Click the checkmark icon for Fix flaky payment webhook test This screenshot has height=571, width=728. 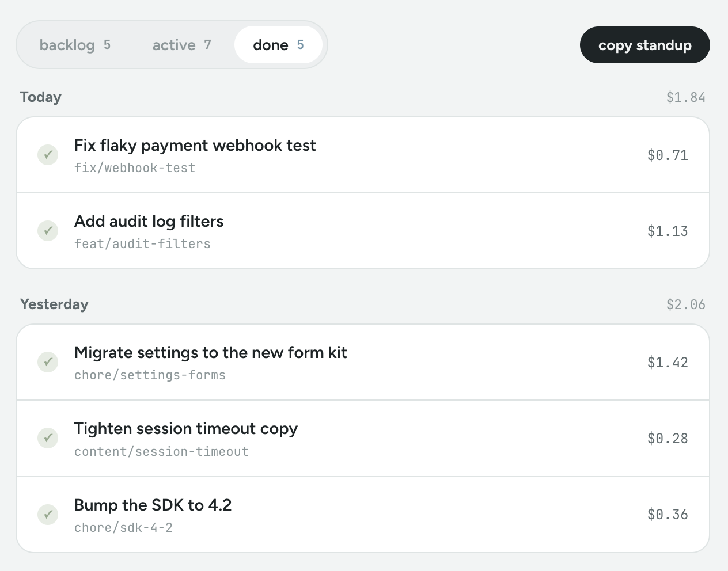[x=48, y=155]
